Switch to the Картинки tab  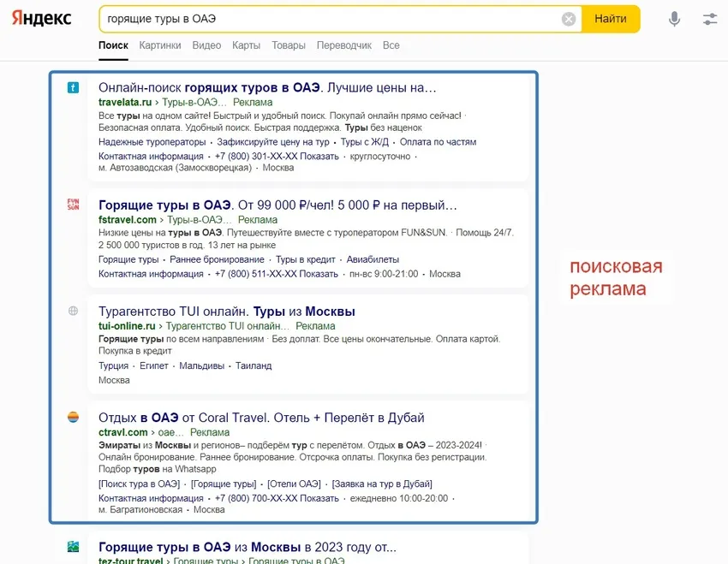[160, 45]
